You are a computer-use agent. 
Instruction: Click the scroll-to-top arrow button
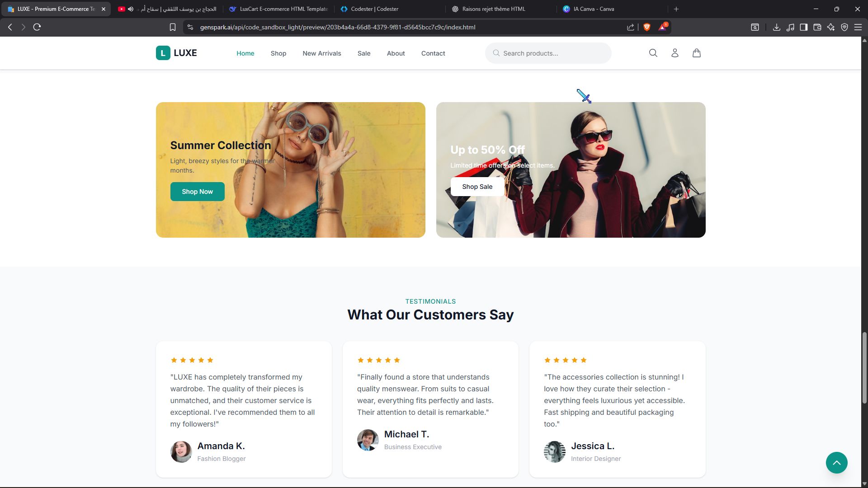[x=836, y=463]
